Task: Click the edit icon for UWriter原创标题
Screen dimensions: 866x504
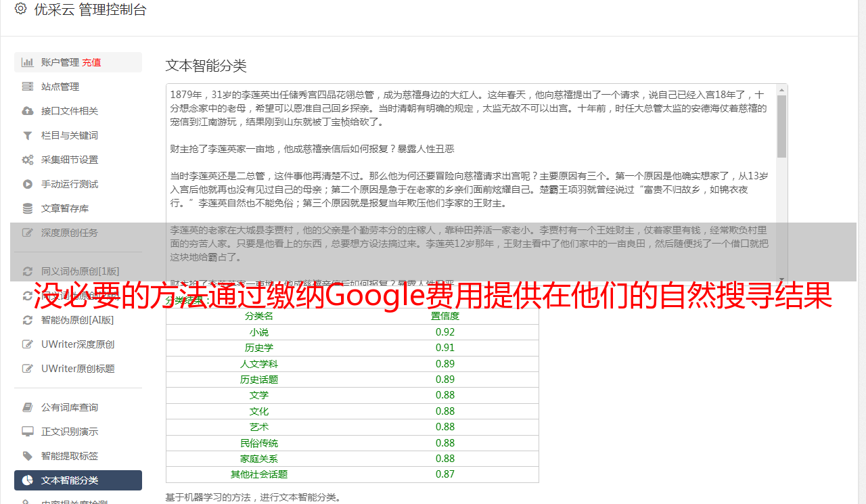Action: pyautogui.click(x=28, y=369)
